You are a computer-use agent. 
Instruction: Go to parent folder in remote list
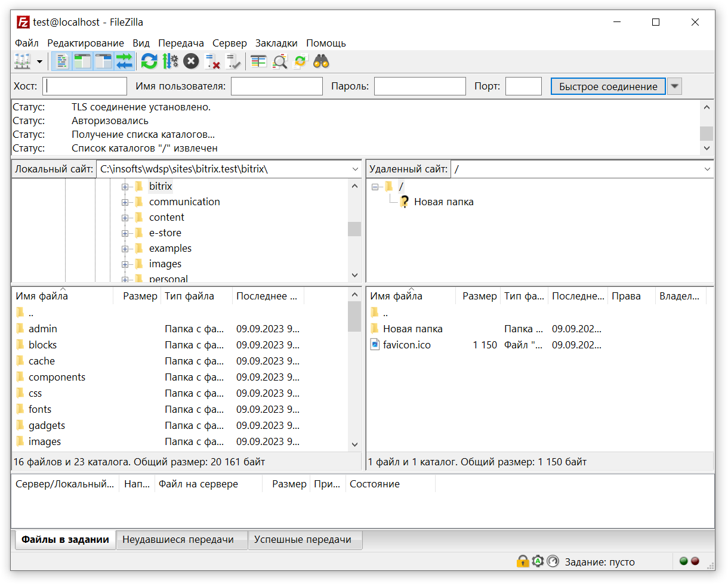coord(385,313)
